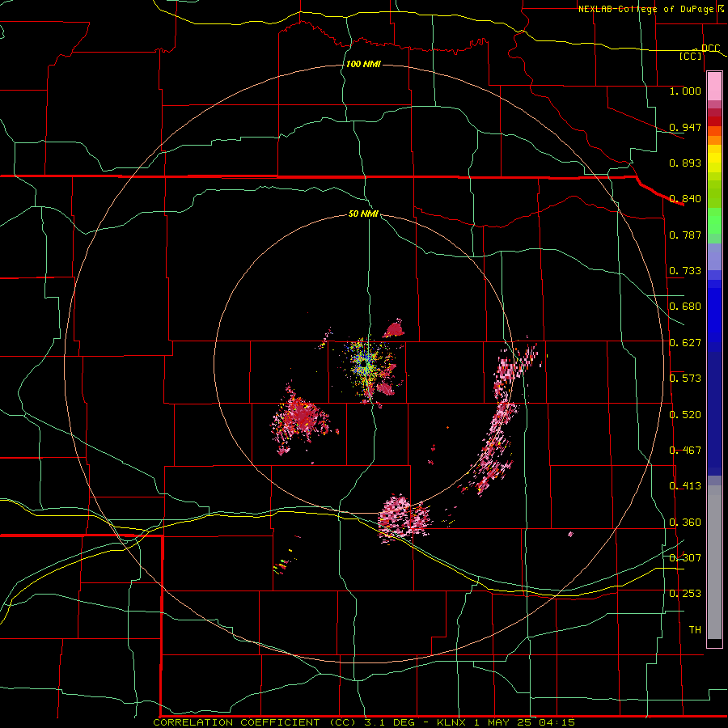Click the 0.413 scale value
The width and height of the screenshot is (728, 728).
[685, 486]
